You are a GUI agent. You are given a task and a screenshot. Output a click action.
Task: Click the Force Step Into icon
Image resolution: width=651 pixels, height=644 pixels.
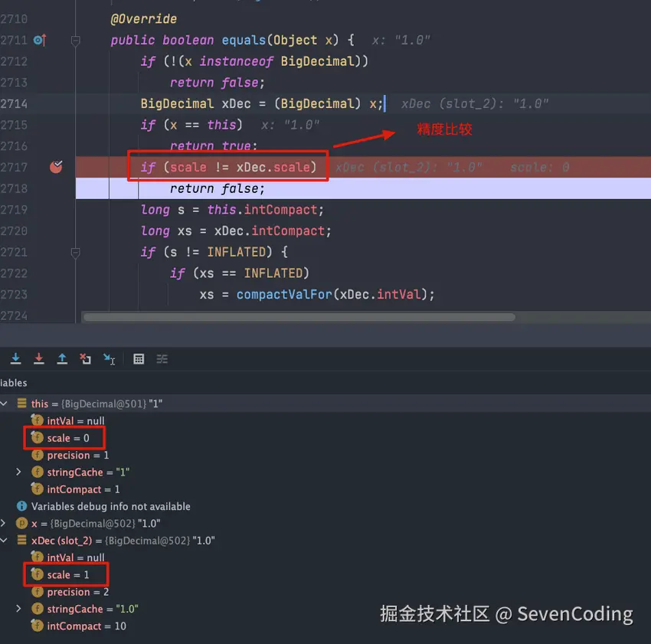[x=39, y=358]
